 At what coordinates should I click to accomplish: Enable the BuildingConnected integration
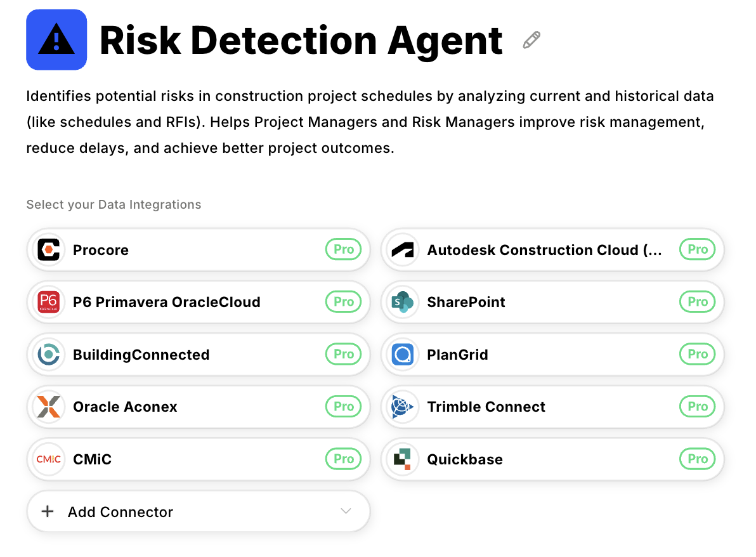[197, 354]
